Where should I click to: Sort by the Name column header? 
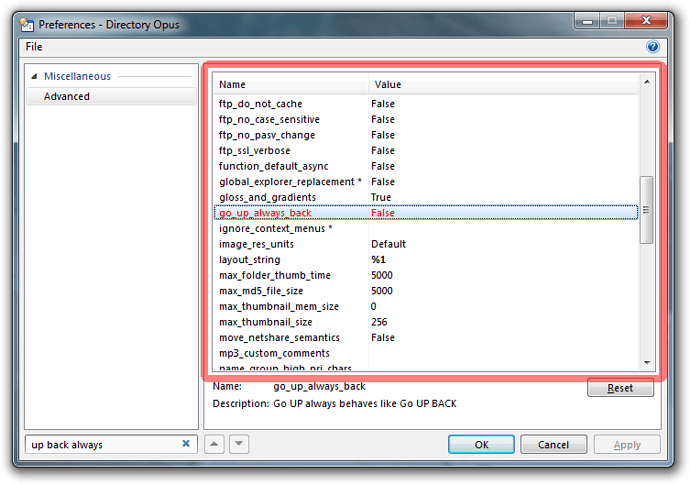pos(291,84)
